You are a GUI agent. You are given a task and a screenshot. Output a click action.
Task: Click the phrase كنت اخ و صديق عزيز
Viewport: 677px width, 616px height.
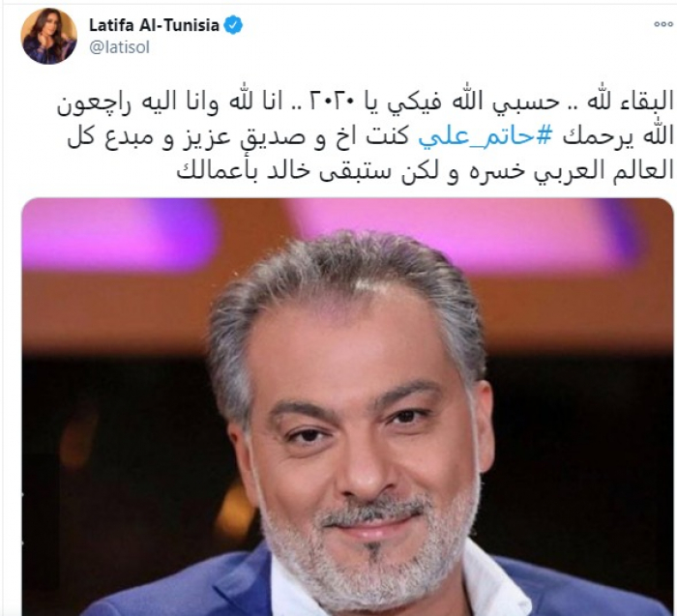(x=294, y=138)
